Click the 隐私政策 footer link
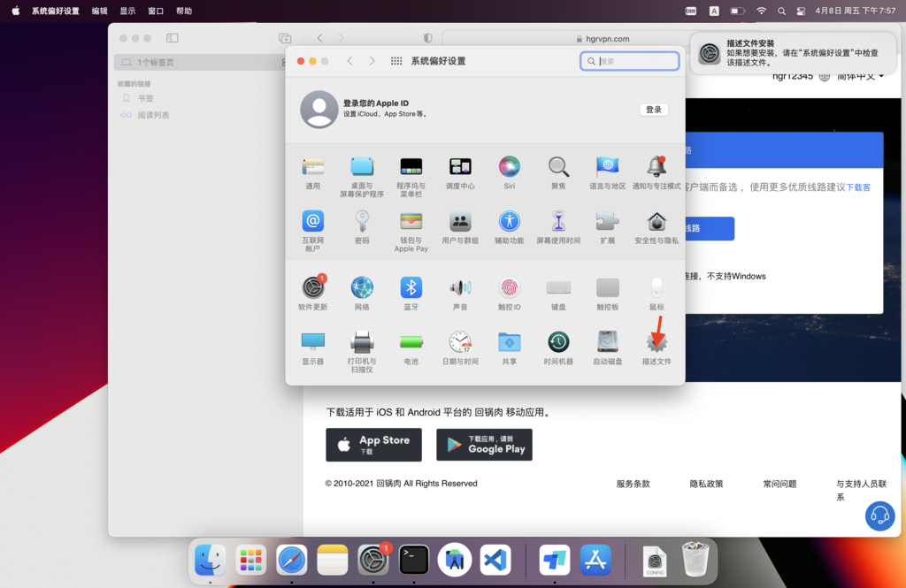Viewport: 906px width, 588px height. coord(706,484)
